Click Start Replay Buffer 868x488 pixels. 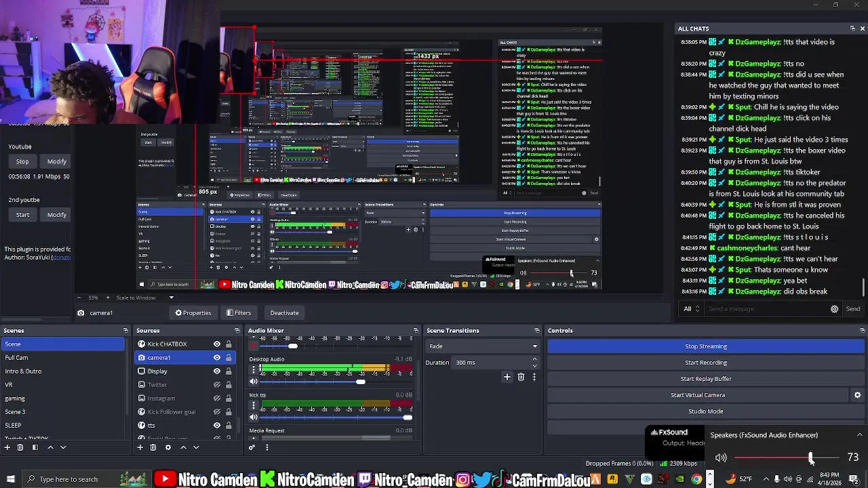tap(706, 379)
